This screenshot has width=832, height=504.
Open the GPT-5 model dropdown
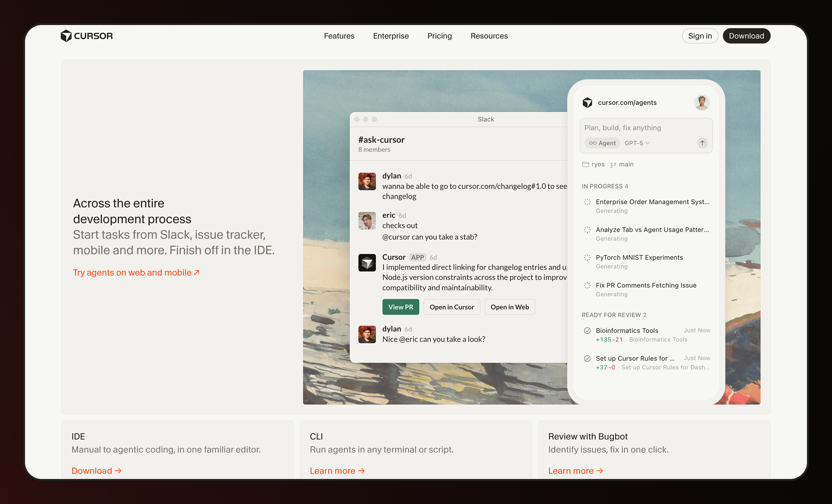tap(637, 143)
